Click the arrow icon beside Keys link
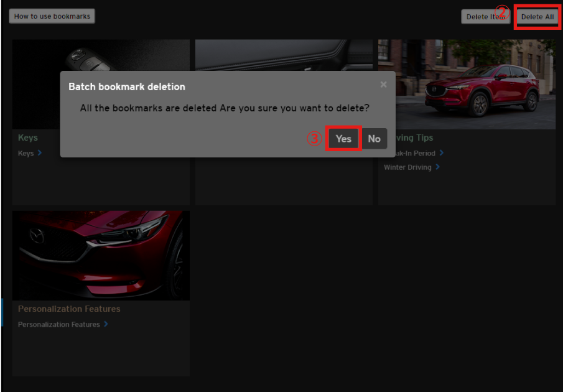The image size is (563, 392). [x=40, y=152]
